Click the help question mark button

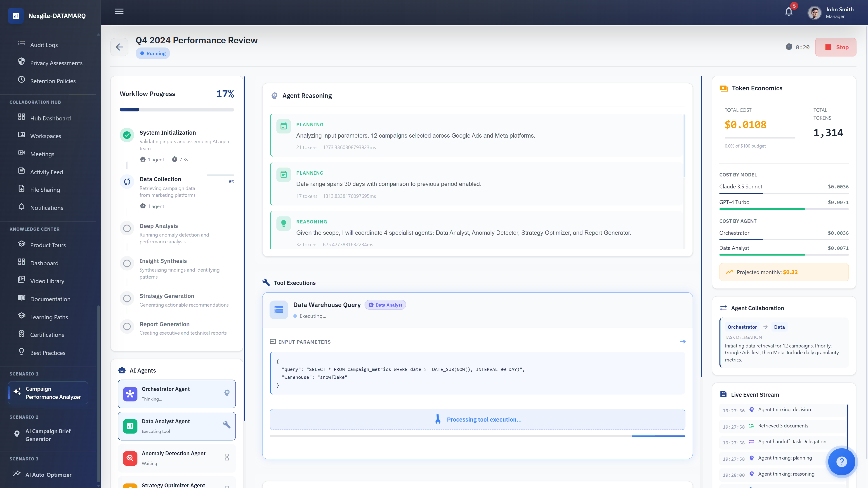tap(841, 462)
